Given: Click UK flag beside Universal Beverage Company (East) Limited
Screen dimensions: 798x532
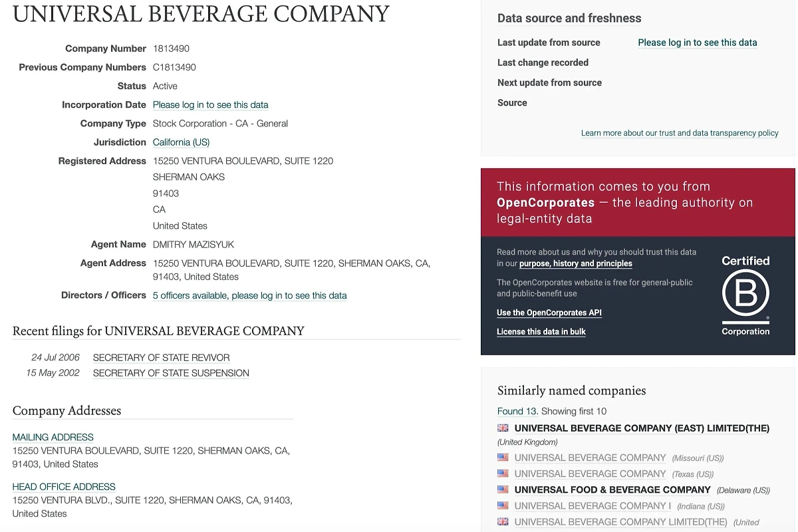Looking at the screenshot, I should tap(503, 428).
